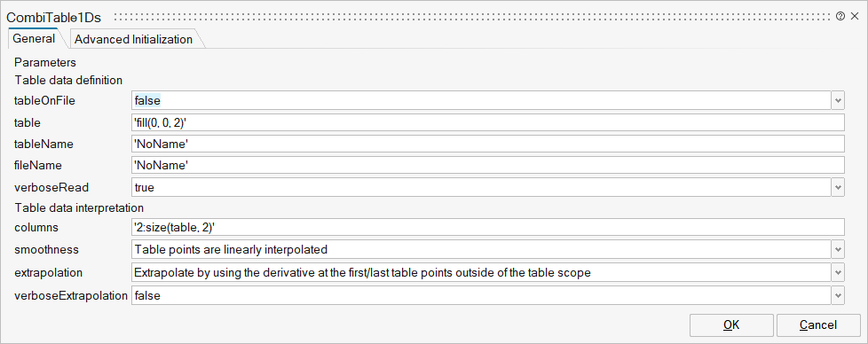Image resolution: width=868 pixels, height=344 pixels.
Task: Open the tableOnFile dropdown arrow
Action: pyautogui.click(x=838, y=101)
